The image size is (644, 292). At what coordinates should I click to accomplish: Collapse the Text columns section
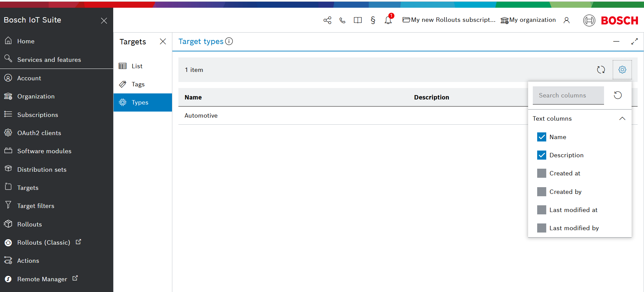point(622,119)
